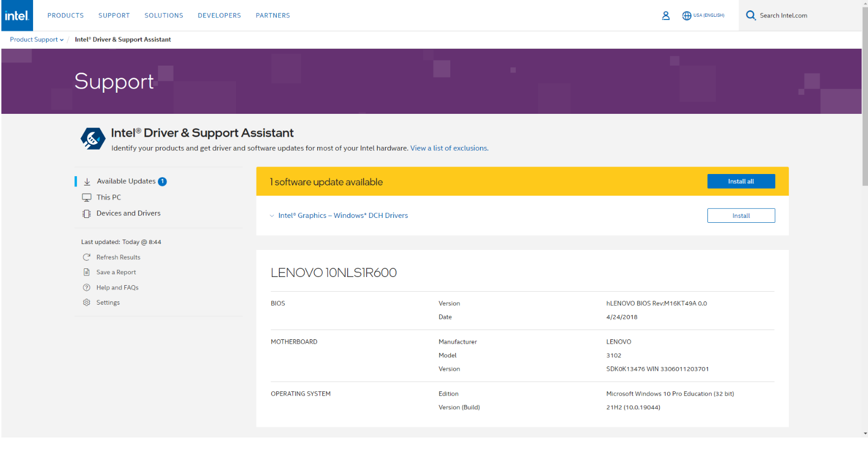This screenshot has width=868, height=470.
Task: Click the motherboard manufacturer LENOVO value
Action: click(618, 342)
